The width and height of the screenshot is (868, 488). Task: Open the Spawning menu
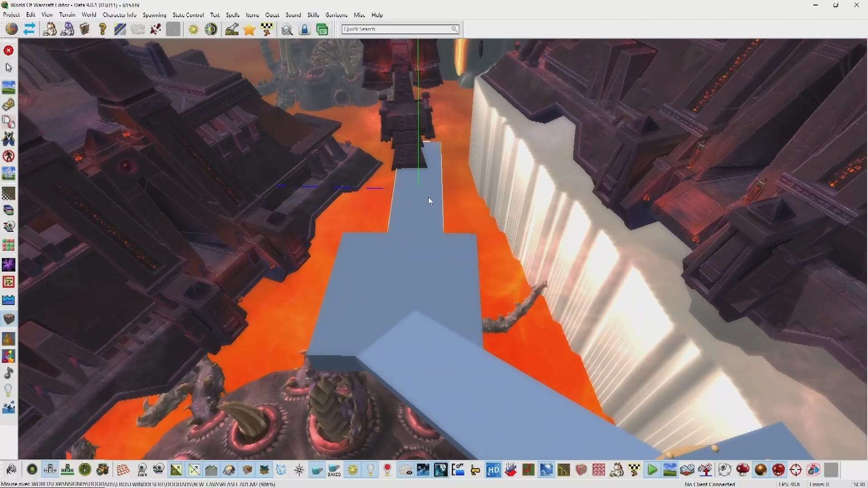pos(154,15)
